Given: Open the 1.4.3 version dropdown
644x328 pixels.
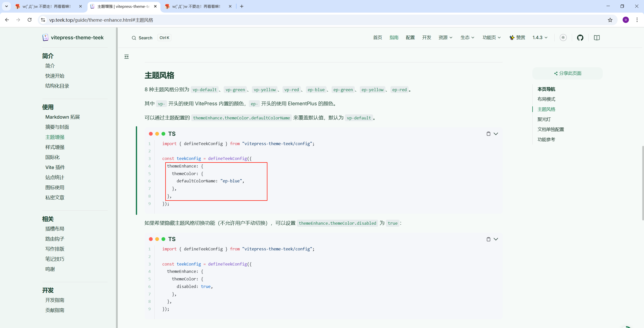Looking at the screenshot, I should [540, 38].
